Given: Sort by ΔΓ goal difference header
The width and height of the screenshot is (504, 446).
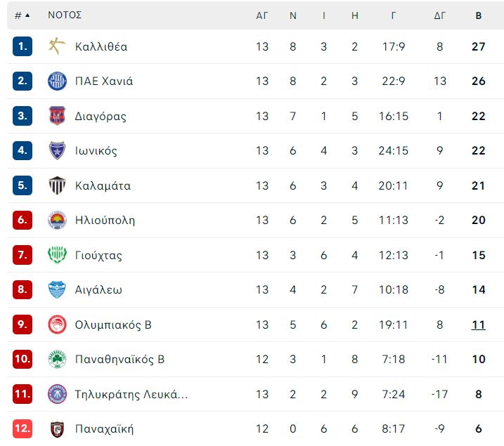Looking at the screenshot, I should click(x=440, y=15).
